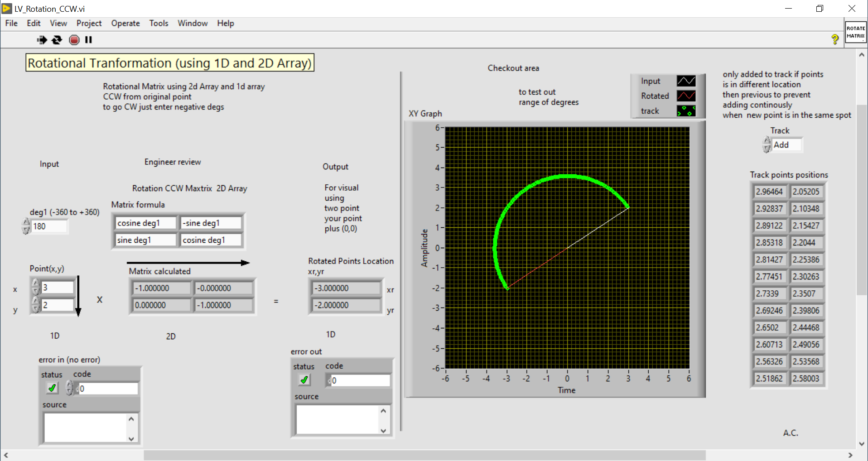Increment the deg1 value with its up arrow

point(26,223)
